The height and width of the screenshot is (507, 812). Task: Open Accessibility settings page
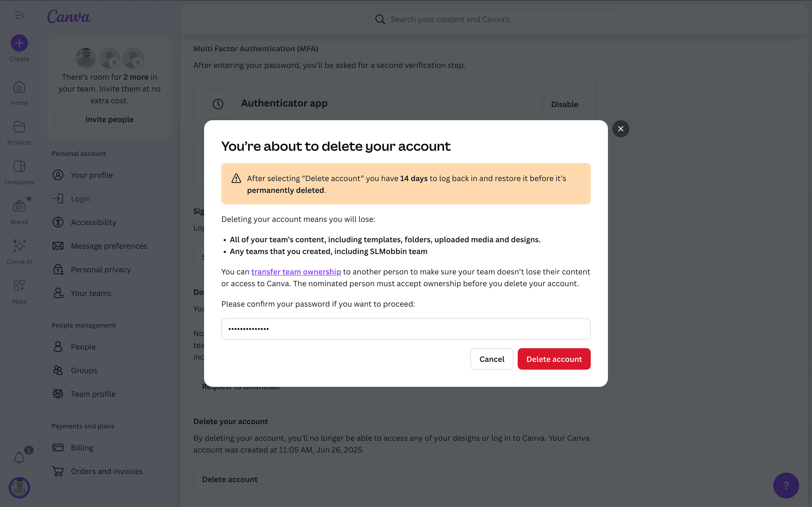click(93, 222)
